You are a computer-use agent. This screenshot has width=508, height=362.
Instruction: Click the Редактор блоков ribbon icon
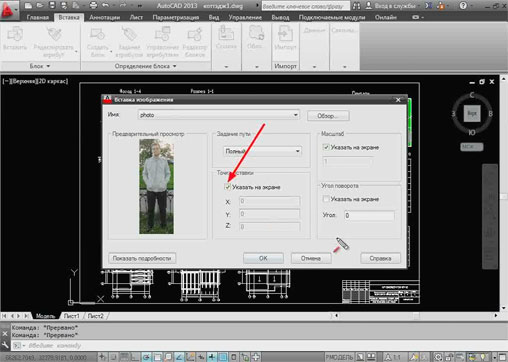(x=195, y=34)
